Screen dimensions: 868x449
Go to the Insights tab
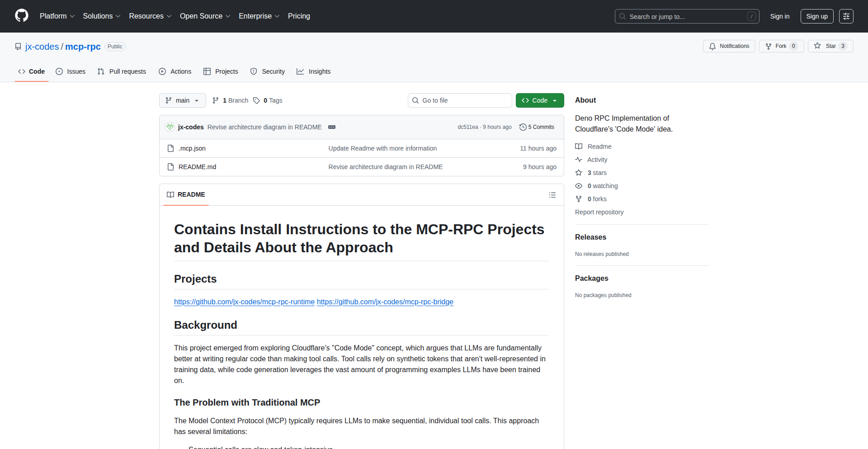(314, 71)
